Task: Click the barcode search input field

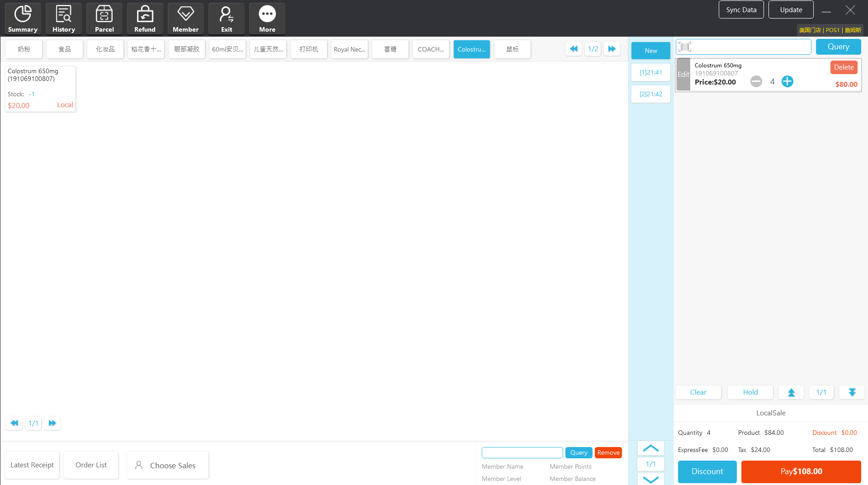Action: coord(751,47)
